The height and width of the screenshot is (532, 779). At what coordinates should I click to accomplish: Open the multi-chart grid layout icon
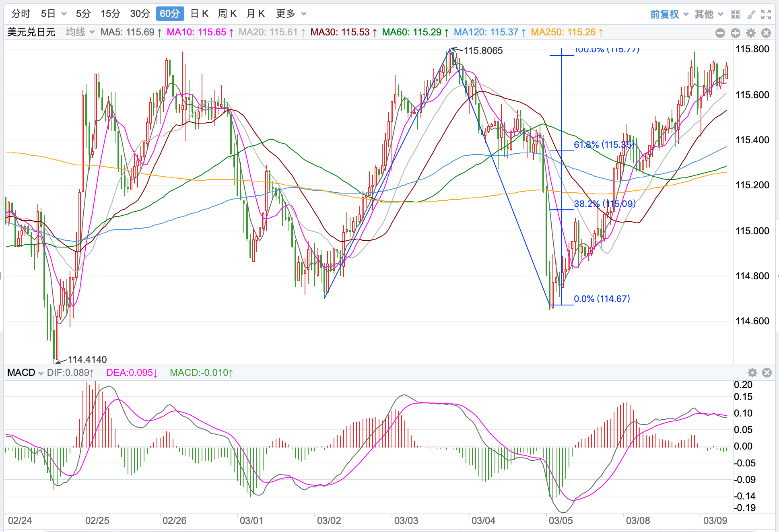tap(736, 14)
